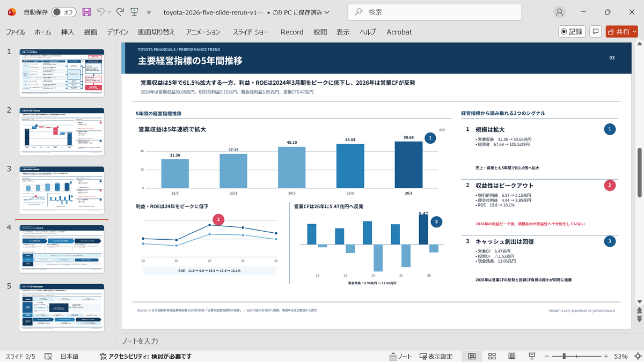This screenshot has width=644, height=362.
Task: Undo the last action
Action: 100,12
